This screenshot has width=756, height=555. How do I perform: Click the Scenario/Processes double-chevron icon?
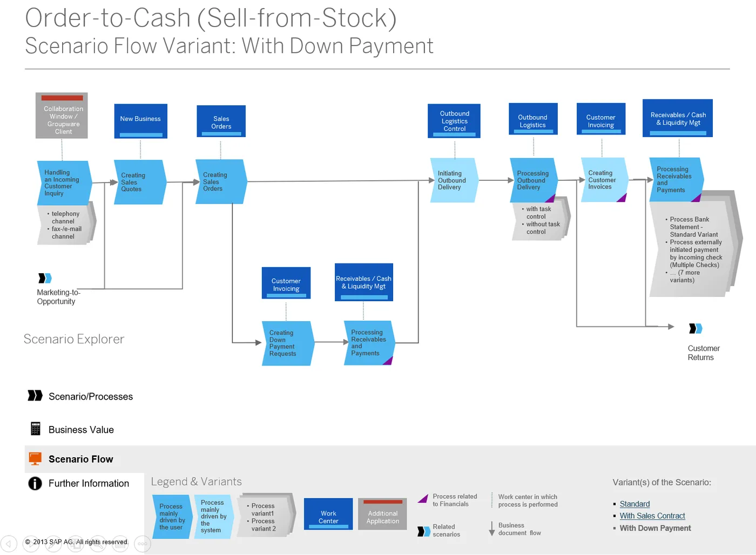[x=35, y=396]
